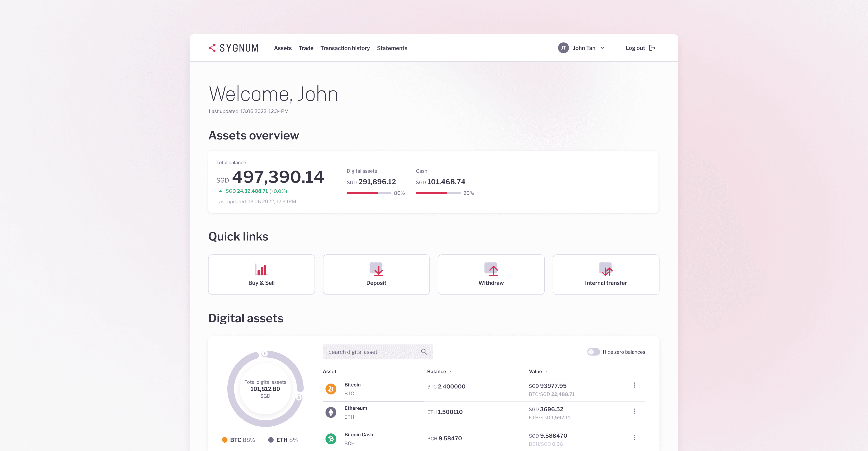Click the ETH 8% legend label

[x=287, y=440]
